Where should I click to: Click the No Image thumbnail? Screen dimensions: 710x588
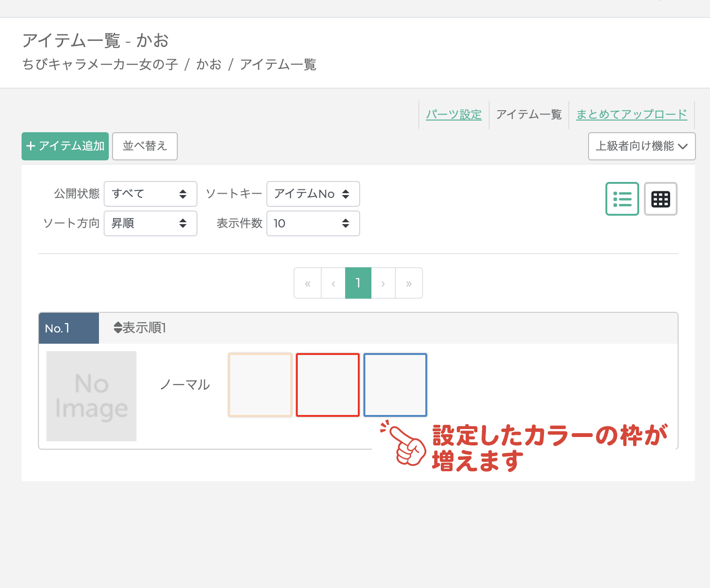tap(91, 396)
